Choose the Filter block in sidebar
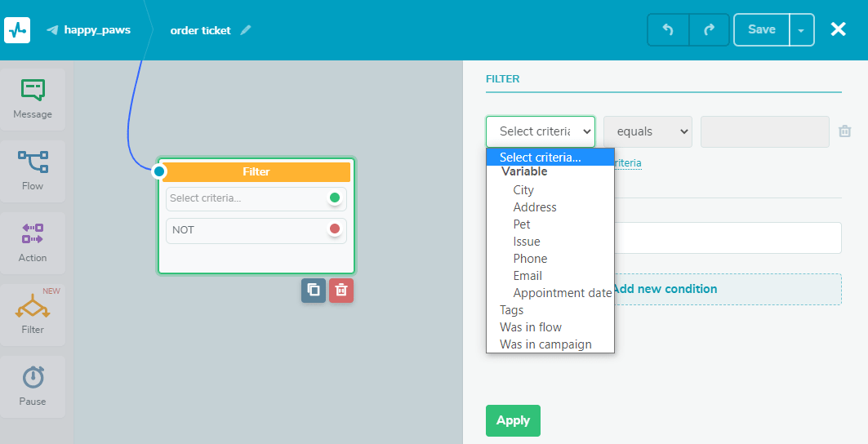Screen dimensions: 868x444 click(33, 314)
